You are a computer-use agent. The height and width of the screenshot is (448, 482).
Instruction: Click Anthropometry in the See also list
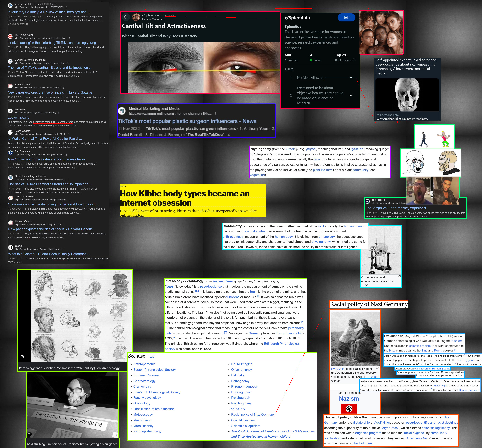(x=144, y=364)
